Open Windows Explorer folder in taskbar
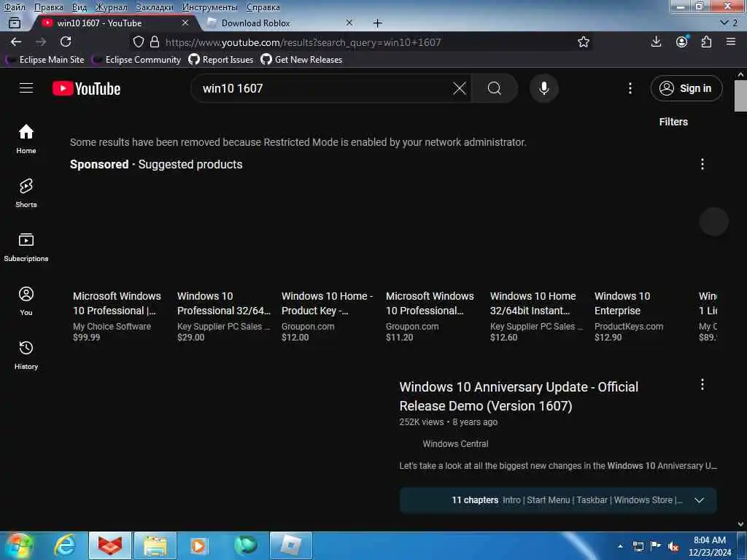 (x=155, y=545)
